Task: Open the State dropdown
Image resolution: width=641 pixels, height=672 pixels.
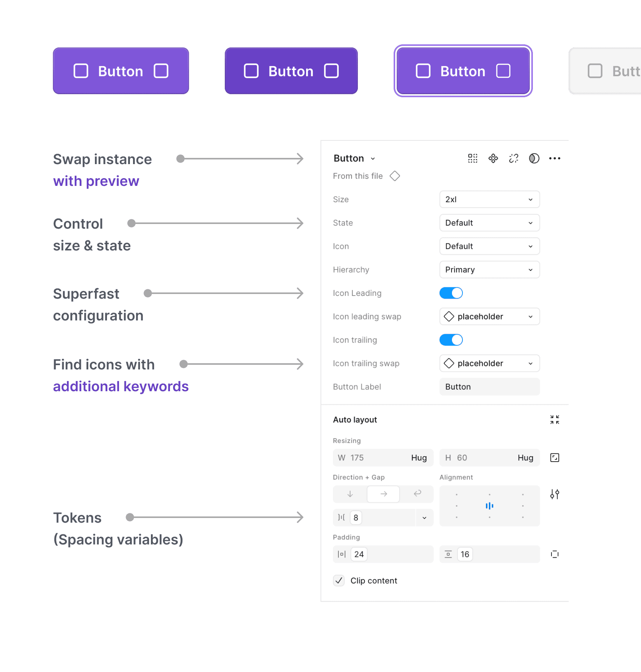Action: 490,223
